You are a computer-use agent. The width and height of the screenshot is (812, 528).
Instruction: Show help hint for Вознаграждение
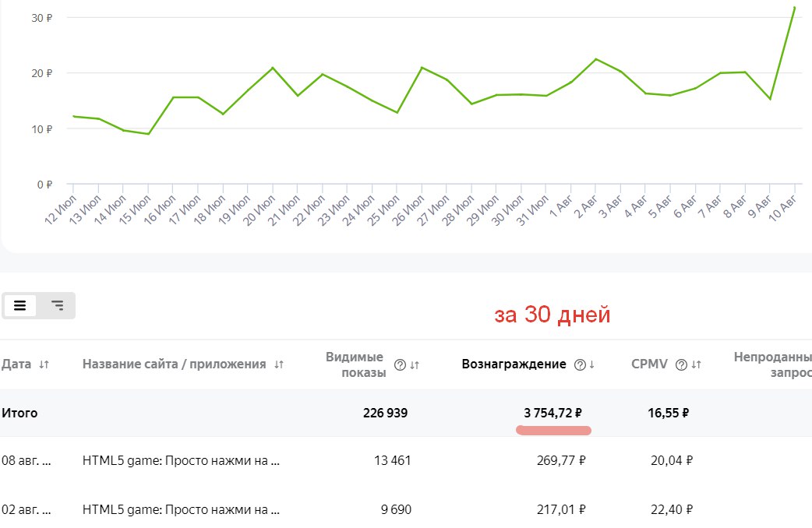pos(579,364)
